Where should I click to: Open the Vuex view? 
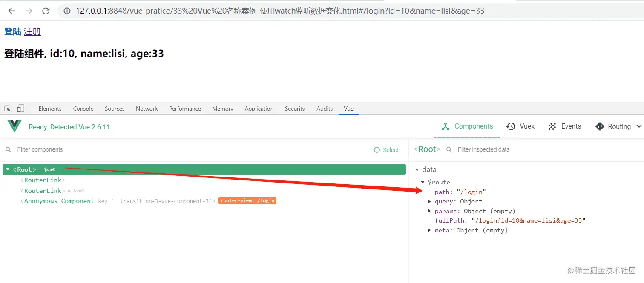520,126
